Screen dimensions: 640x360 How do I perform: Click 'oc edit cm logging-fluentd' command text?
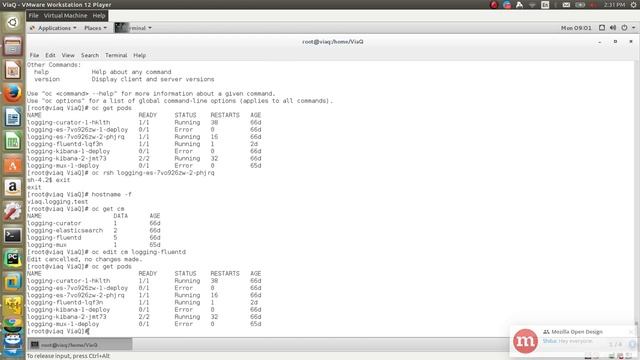(x=138, y=252)
